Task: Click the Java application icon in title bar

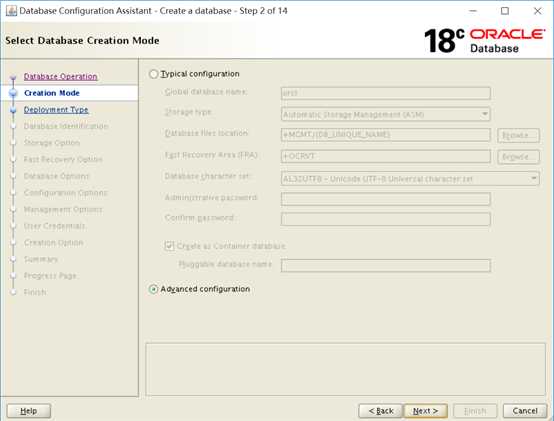Action: 11,11
